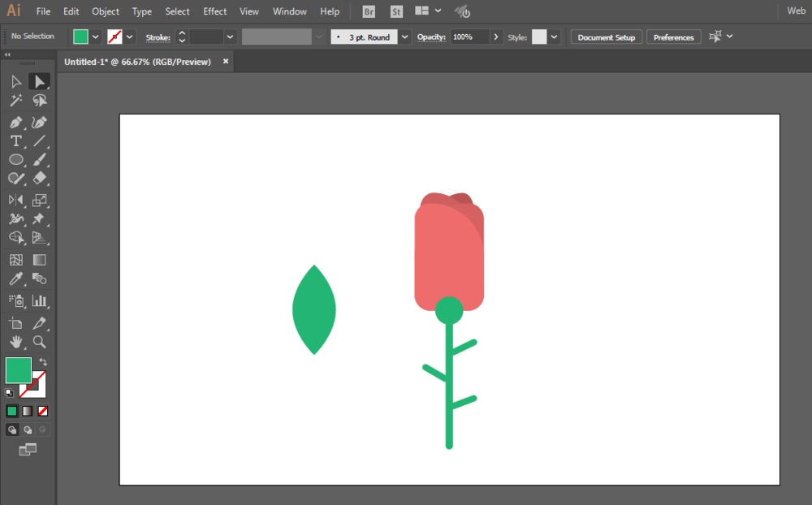Swap fill and stroke colors
812x505 pixels.
pos(43,362)
